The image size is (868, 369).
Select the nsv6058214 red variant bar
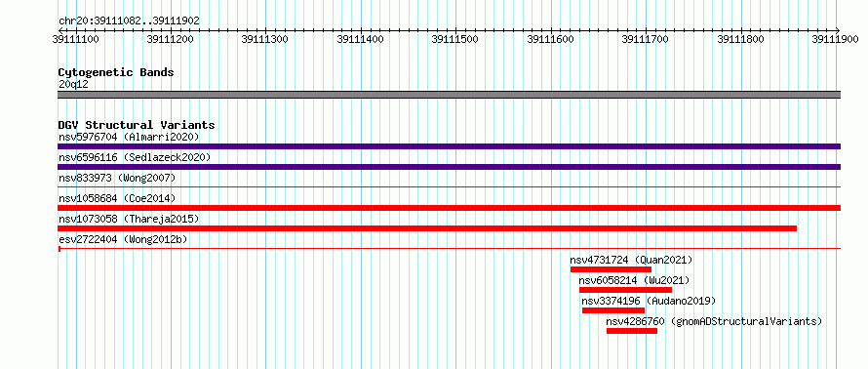(x=625, y=290)
